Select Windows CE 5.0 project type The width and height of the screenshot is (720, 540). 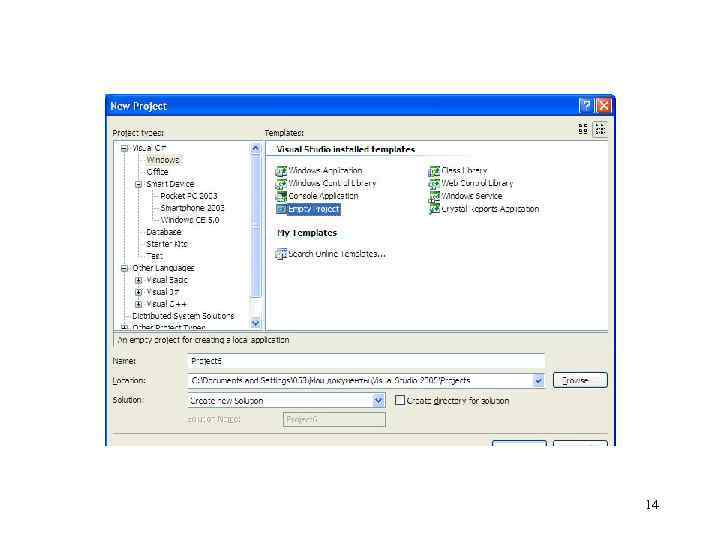coord(190,220)
